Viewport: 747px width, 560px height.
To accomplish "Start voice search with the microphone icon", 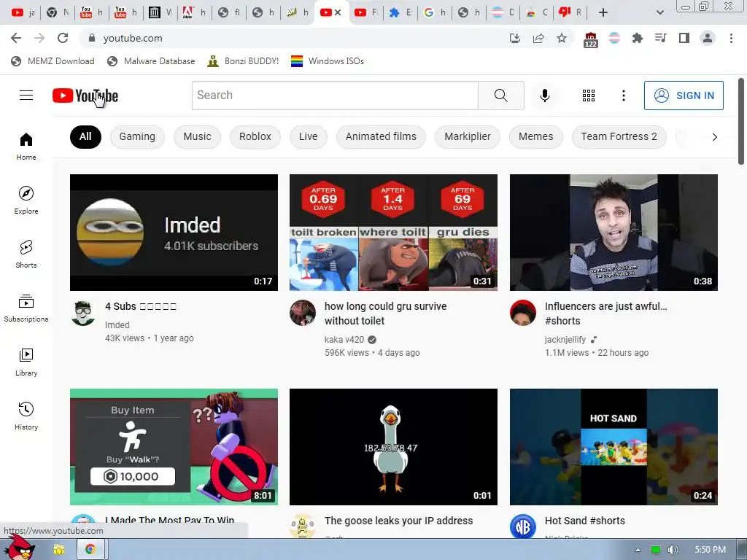I will (544, 96).
